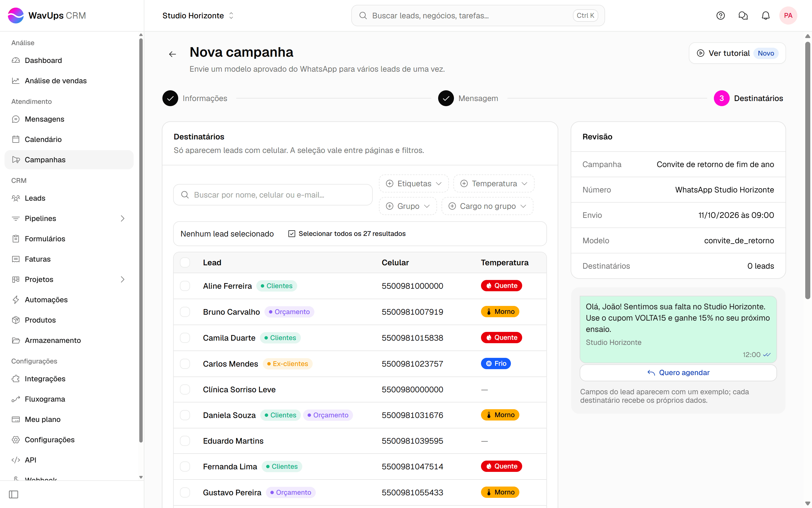Open the Grupo filter dropdown
The image size is (812, 508).
[x=408, y=206]
